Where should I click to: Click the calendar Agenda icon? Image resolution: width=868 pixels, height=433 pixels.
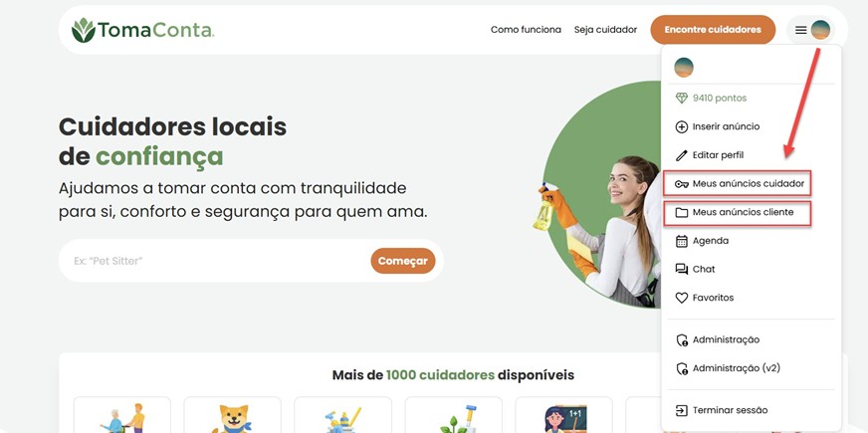[682, 241]
